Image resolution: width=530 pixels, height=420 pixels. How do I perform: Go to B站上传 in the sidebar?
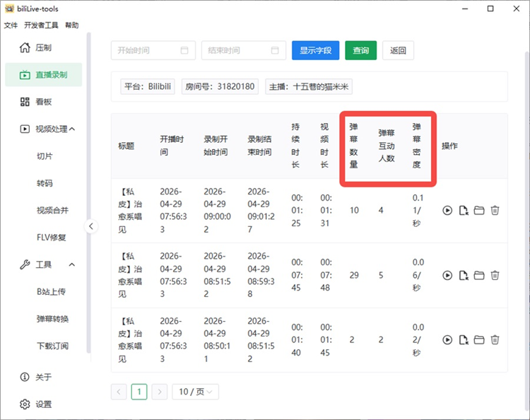tap(52, 291)
